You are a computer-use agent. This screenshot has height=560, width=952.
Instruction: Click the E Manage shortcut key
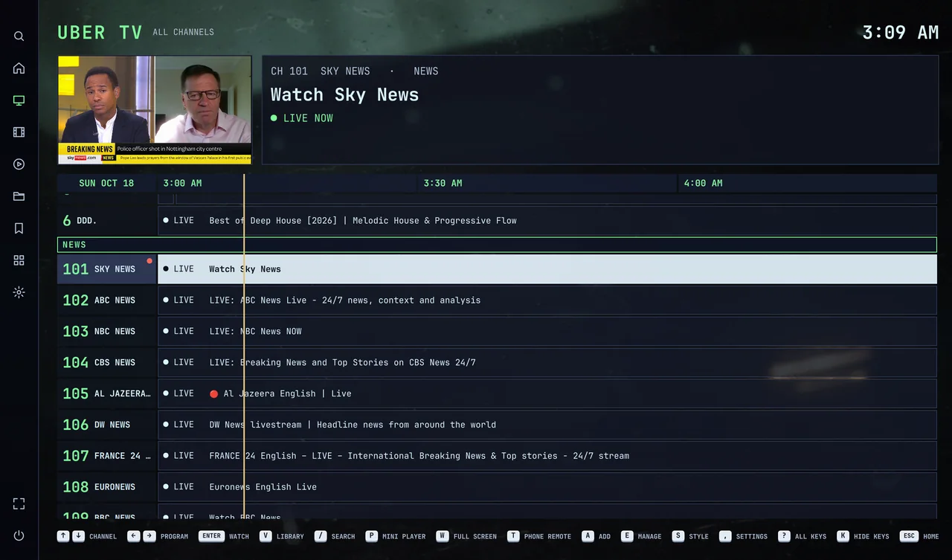[641, 536]
